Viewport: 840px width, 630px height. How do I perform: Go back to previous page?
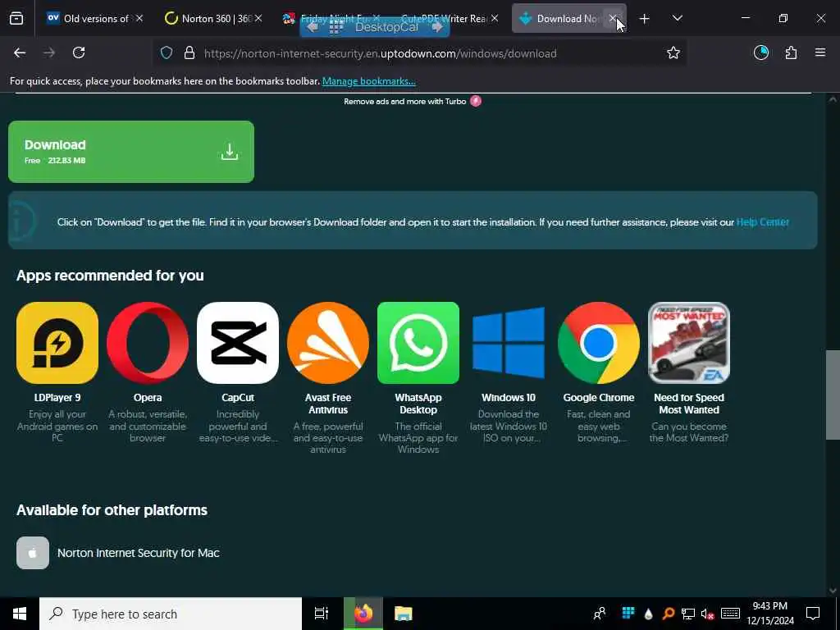click(x=20, y=52)
